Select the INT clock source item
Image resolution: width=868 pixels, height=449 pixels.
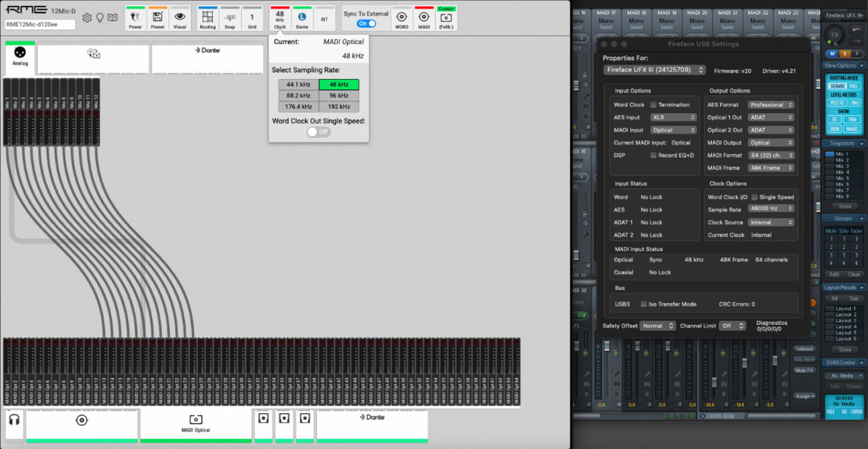click(324, 19)
